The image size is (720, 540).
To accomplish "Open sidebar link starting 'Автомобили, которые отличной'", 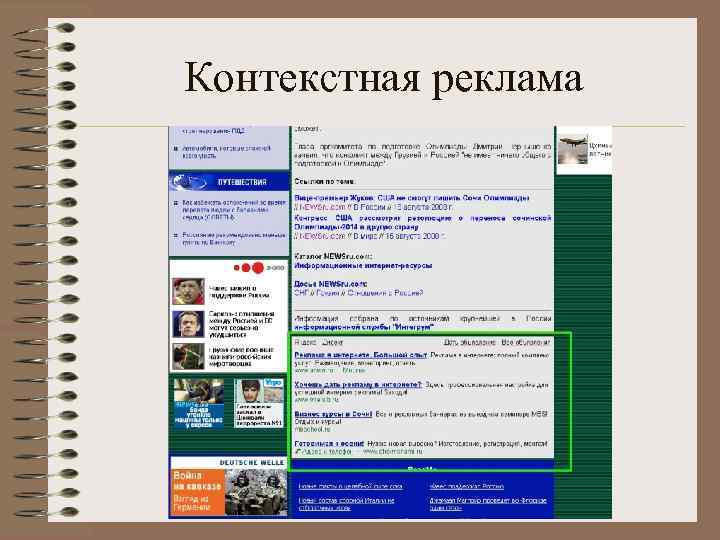I will (x=226, y=152).
